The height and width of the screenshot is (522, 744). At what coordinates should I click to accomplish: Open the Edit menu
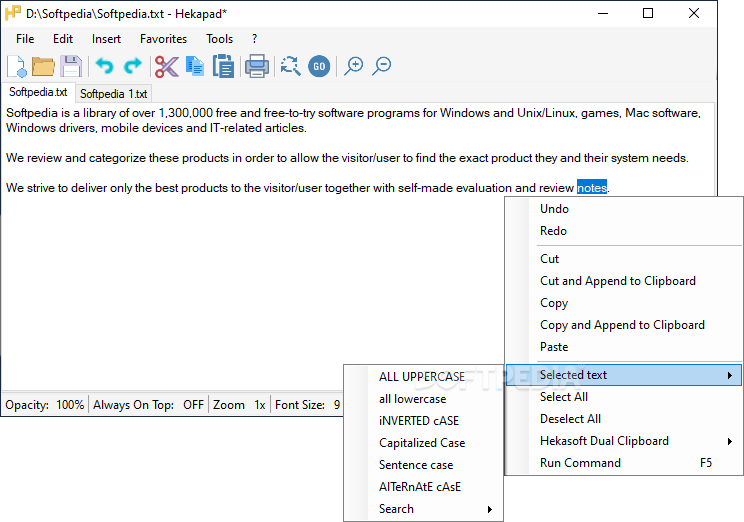[63, 39]
